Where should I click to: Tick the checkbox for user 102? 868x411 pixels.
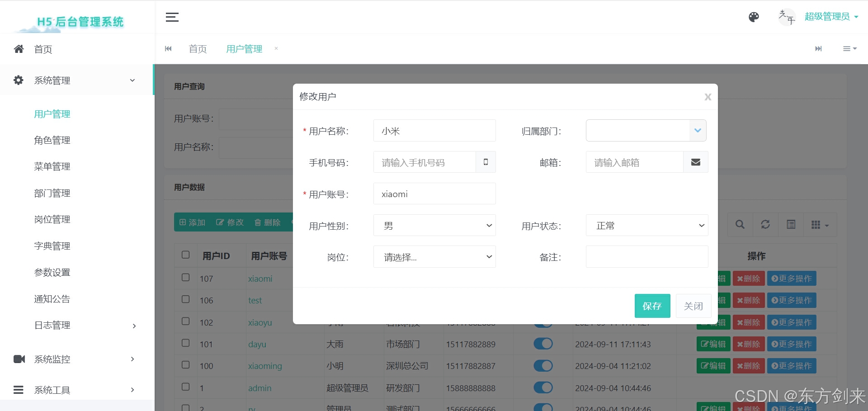pyautogui.click(x=185, y=321)
